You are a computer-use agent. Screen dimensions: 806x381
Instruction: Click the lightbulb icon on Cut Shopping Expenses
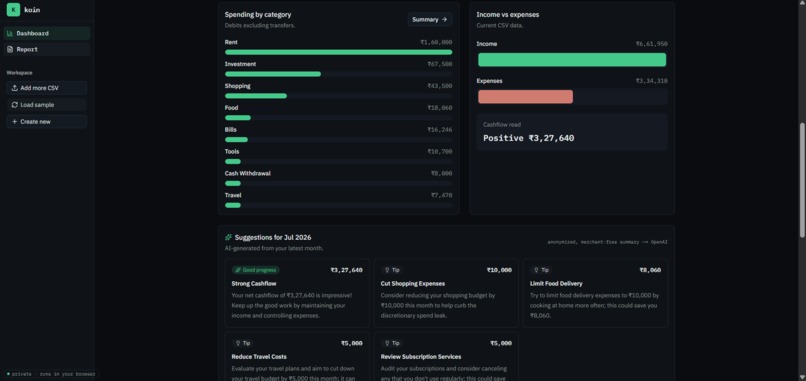387,270
